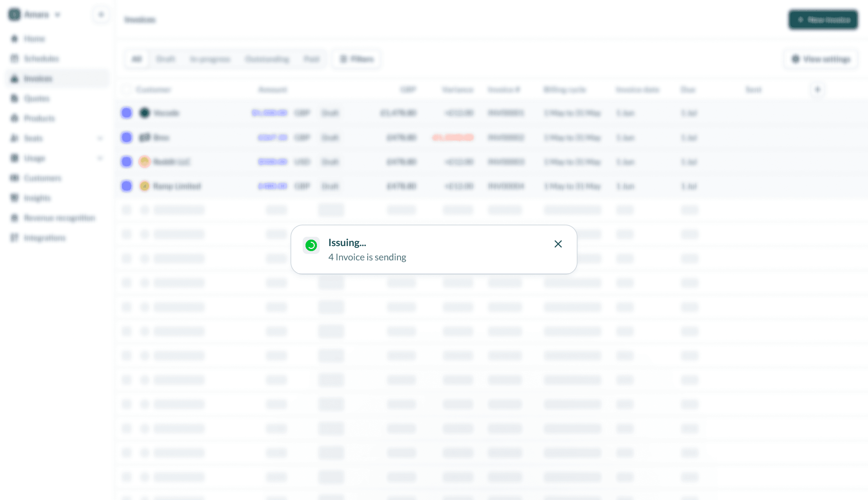Open the Integrations icon in sidebar
Image resolution: width=868 pixels, height=500 pixels.
coord(14,238)
